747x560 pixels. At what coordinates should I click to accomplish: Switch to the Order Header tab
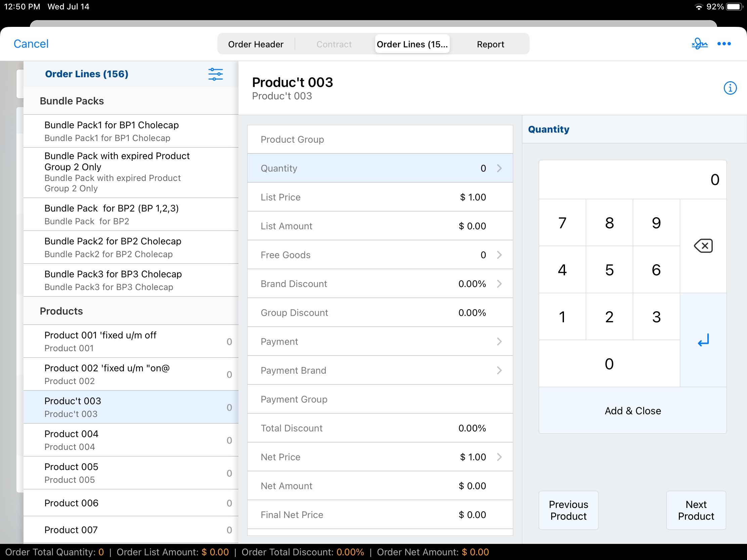click(x=256, y=44)
